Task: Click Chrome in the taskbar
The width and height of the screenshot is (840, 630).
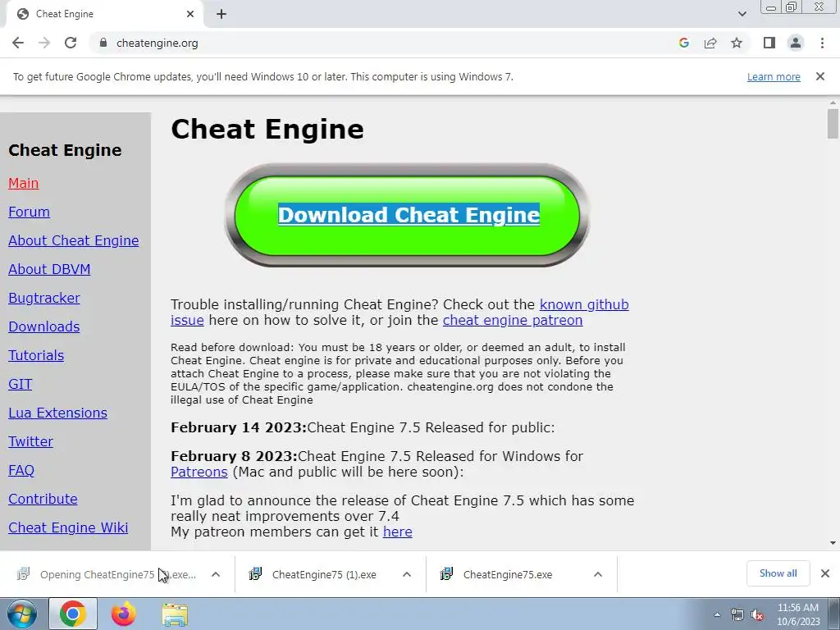Action: (73, 614)
